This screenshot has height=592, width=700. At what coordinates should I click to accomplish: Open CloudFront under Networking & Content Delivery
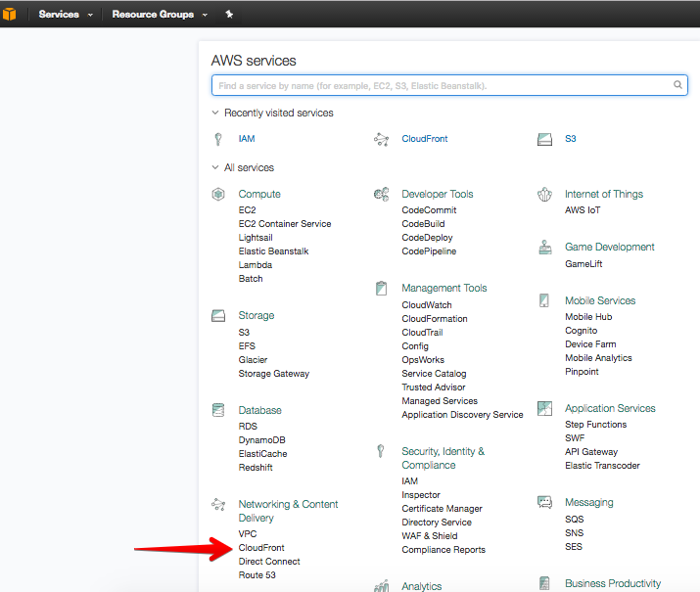point(261,547)
